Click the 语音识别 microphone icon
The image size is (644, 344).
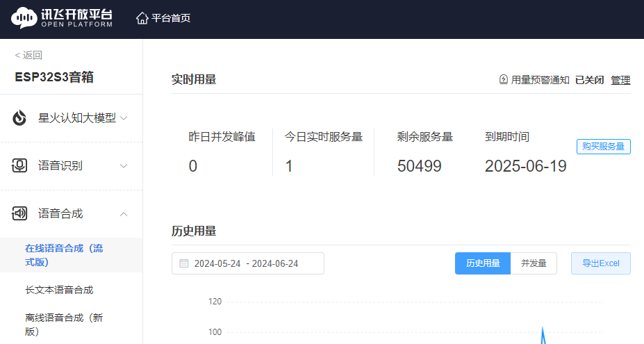[20, 165]
